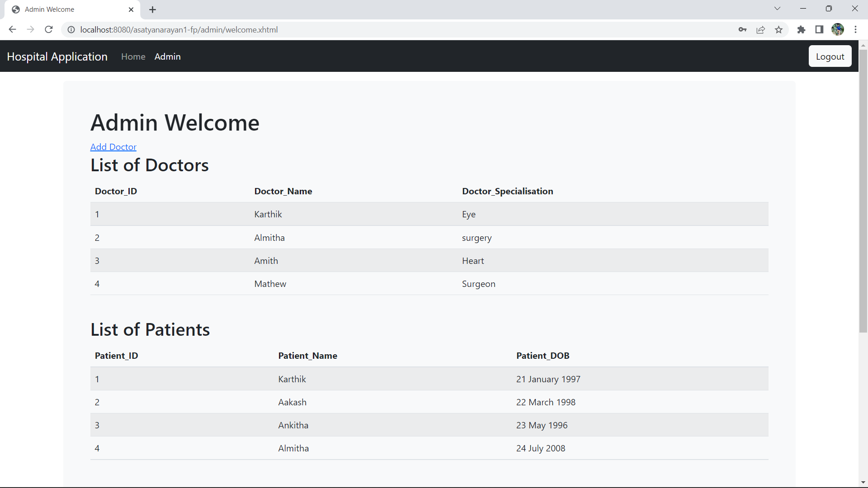This screenshot has height=488, width=868.
Task: Click the Amith doctor name cell
Action: pyautogui.click(x=266, y=261)
